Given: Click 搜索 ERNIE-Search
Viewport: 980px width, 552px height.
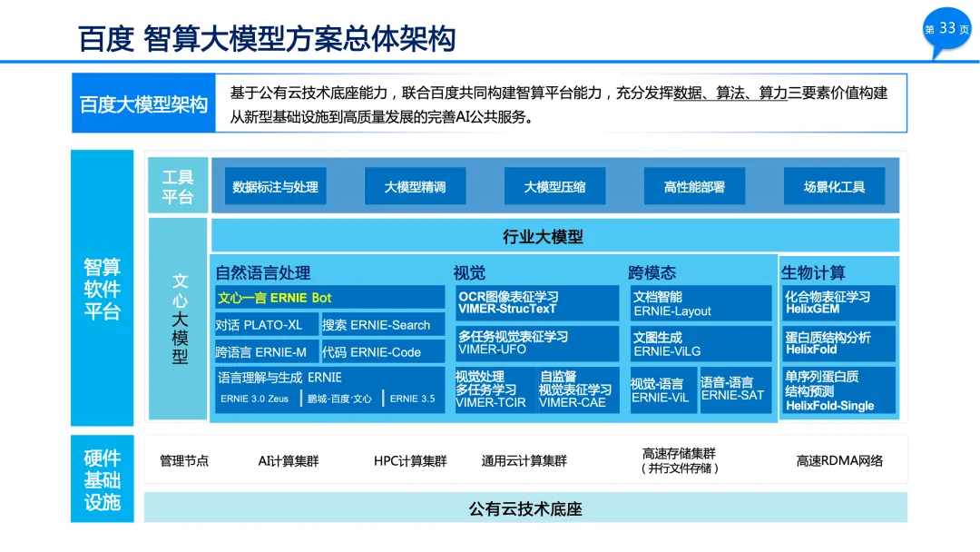Looking at the screenshot, I should coord(383,325).
